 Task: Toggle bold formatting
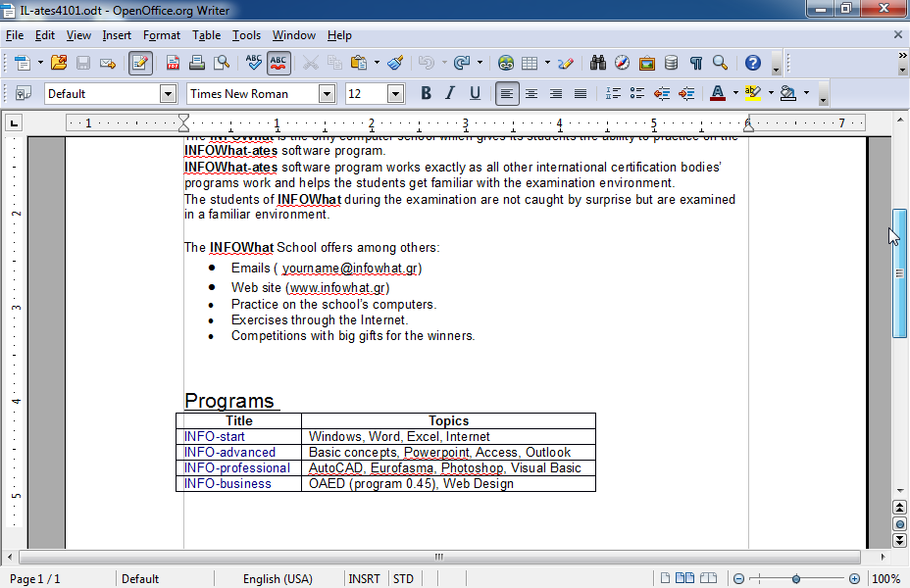(x=425, y=93)
